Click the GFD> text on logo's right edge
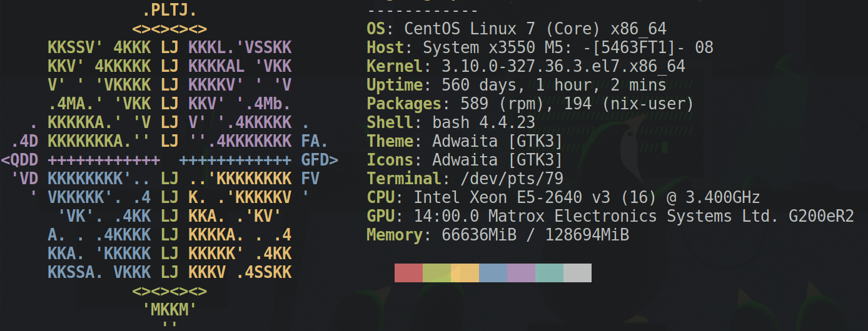 tap(320, 161)
